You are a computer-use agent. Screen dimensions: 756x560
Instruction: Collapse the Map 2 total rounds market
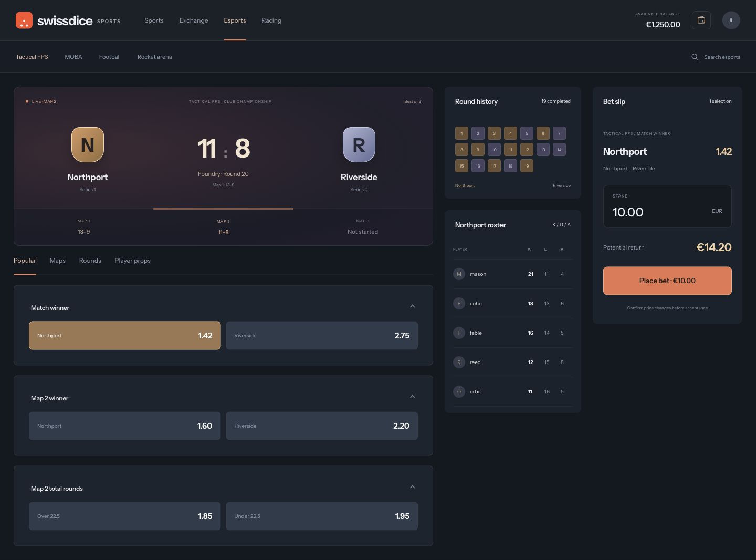click(412, 487)
